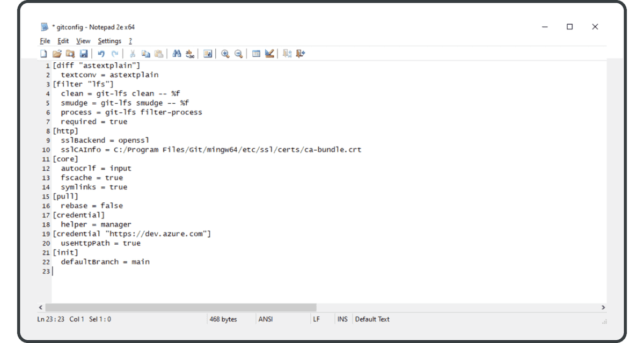Open the Settings menu

[109, 41]
